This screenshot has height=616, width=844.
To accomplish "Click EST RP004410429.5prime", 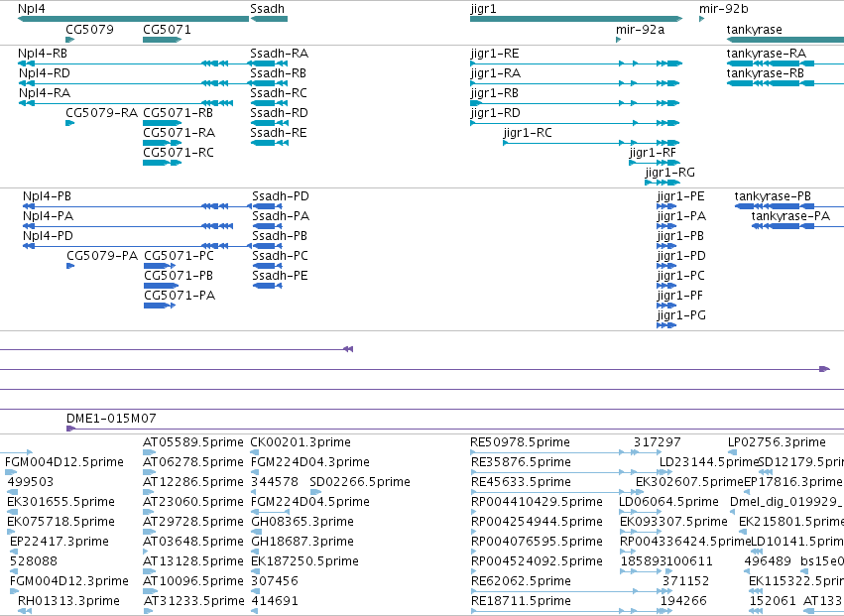I will [473, 512].
